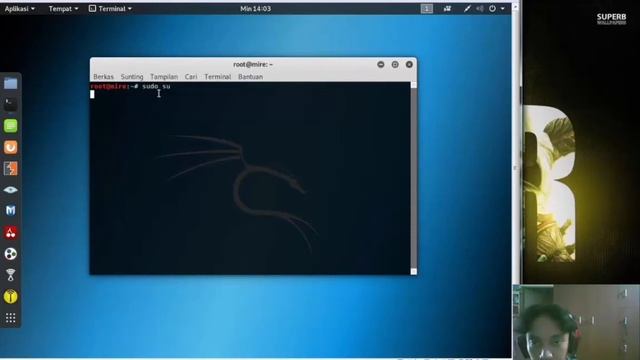Show all applications grid in the dock
This screenshot has height=360, width=640.
coord(11,318)
